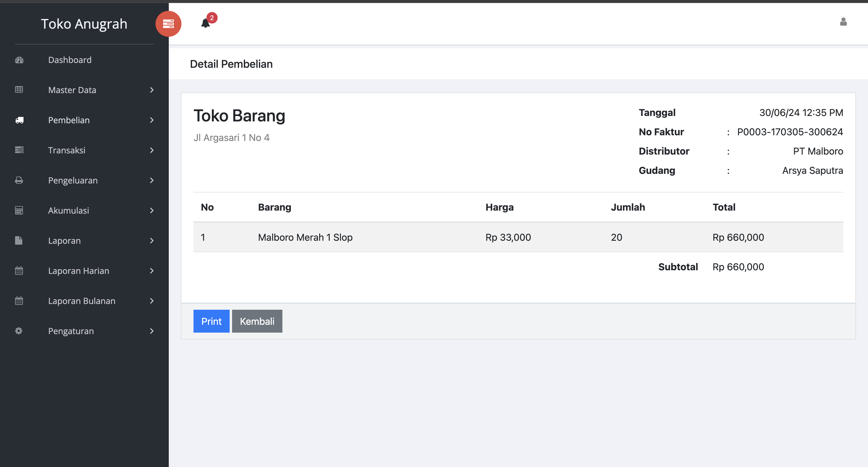Toggle sidebar with red menu button
The width and height of the screenshot is (868, 467).
[168, 24]
